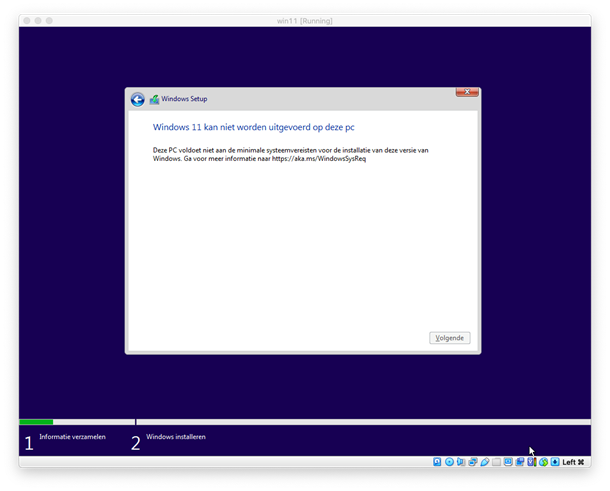Viewport: 610px width, 491px height.
Task: Click the heading 'Windows 11 kan niet worden uitgevoerd'
Action: pos(254,127)
